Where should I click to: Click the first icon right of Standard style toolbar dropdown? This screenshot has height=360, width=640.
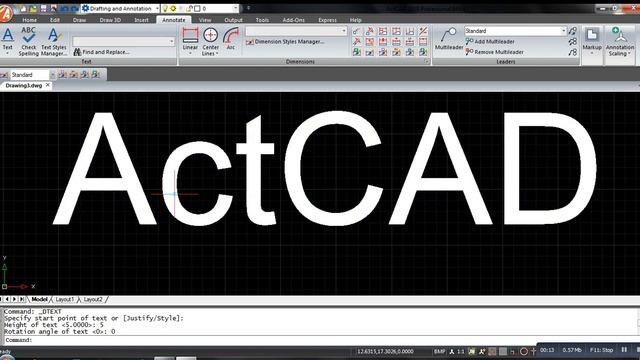tap(62, 75)
